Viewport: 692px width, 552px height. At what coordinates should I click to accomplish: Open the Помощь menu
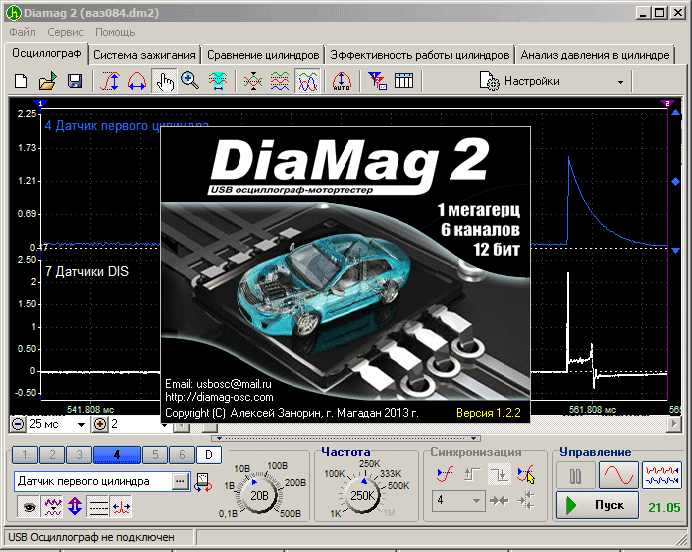point(115,32)
